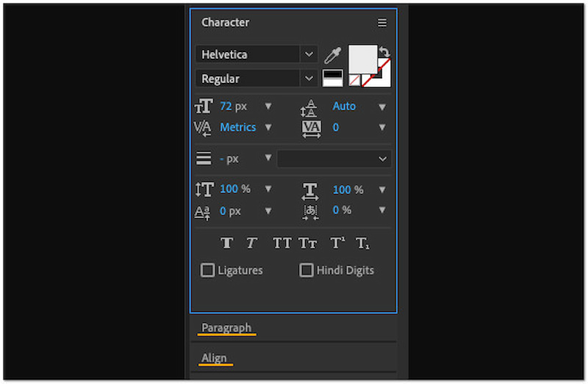Set colors to black and white swatch

point(333,78)
